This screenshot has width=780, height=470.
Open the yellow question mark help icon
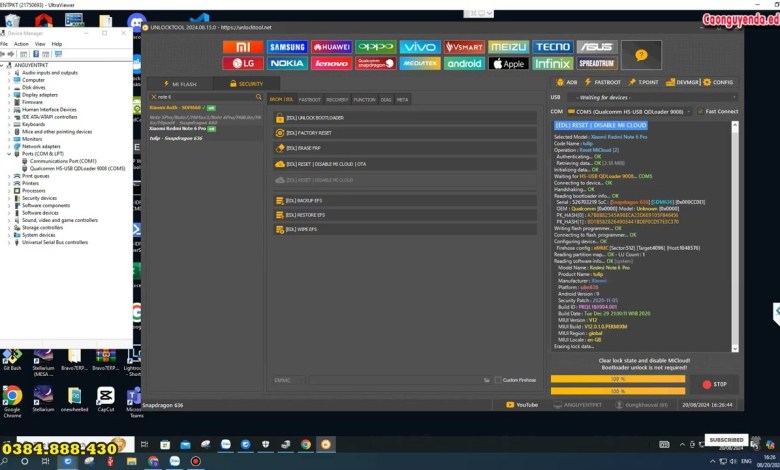(x=641, y=55)
